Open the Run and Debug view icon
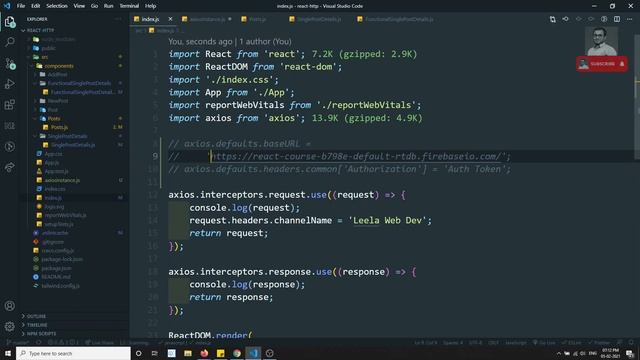 [9, 84]
